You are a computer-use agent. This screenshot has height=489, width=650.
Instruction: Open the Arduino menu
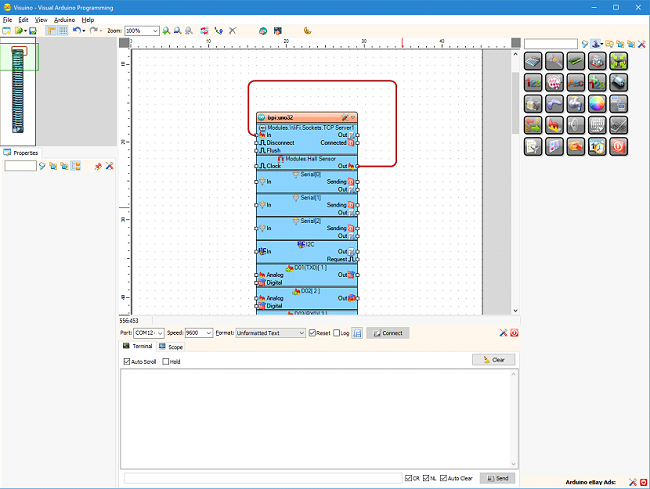[64, 20]
